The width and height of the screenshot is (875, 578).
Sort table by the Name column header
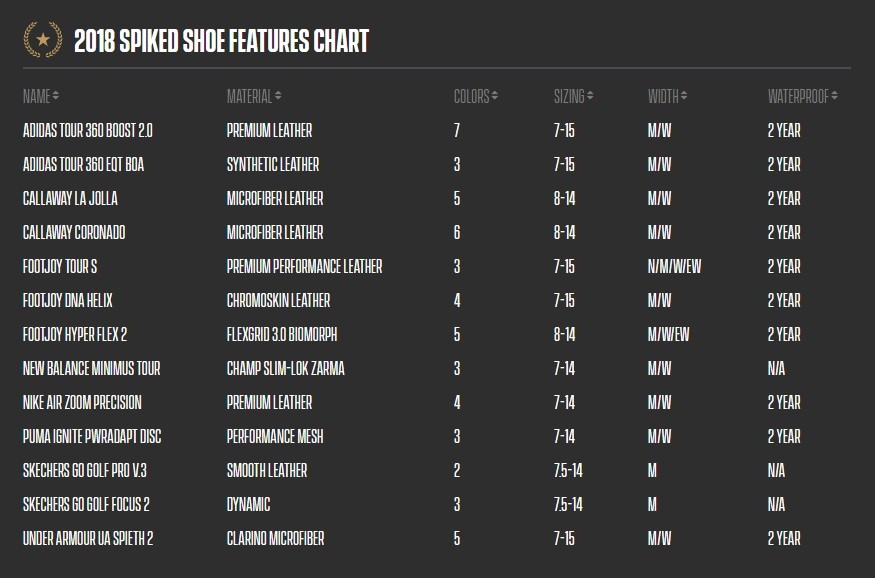37,97
